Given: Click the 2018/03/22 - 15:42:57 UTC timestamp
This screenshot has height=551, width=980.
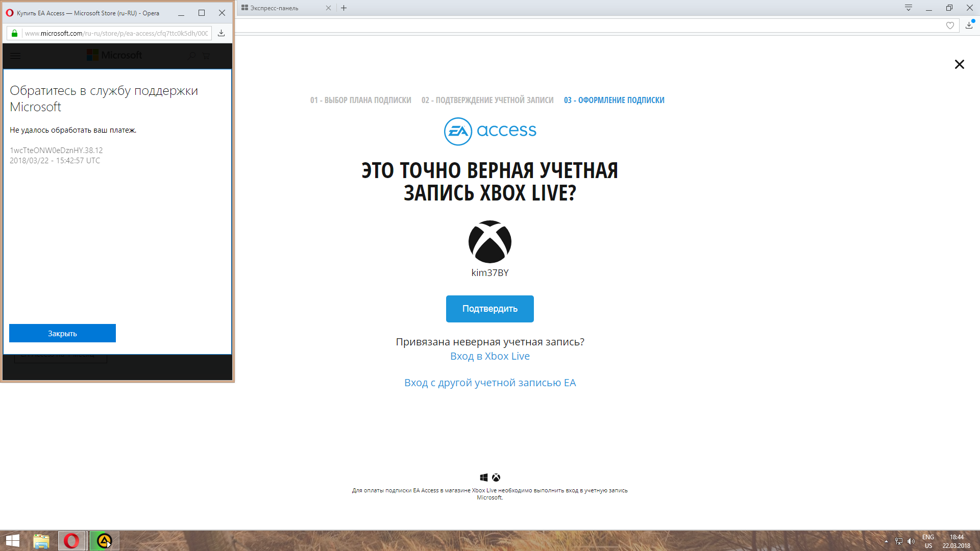Looking at the screenshot, I should pyautogui.click(x=55, y=161).
